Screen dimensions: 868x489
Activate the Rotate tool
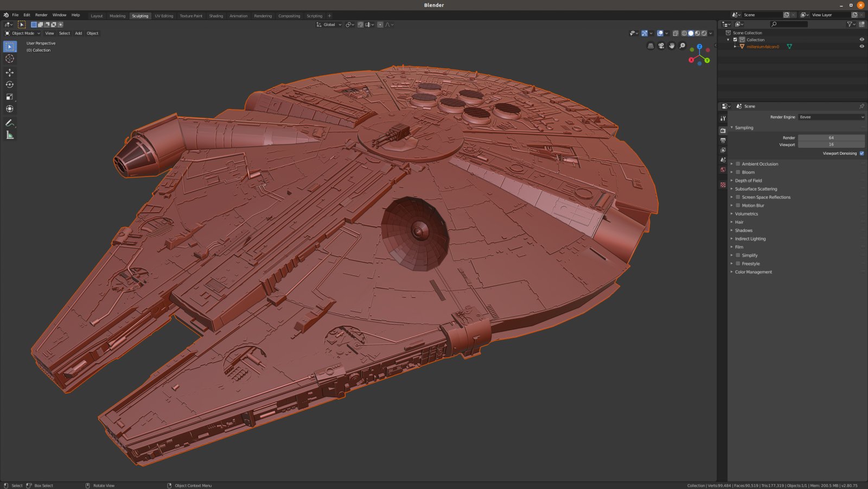tap(10, 85)
